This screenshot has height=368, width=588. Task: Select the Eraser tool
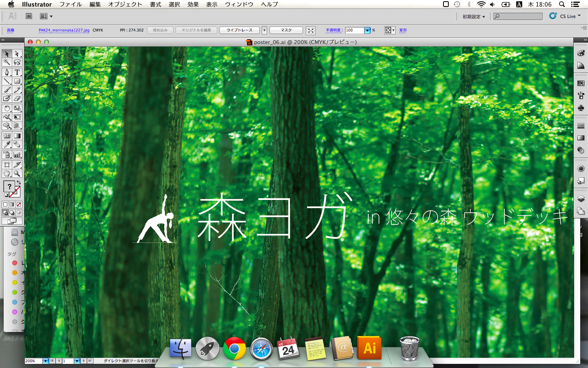tap(17, 98)
